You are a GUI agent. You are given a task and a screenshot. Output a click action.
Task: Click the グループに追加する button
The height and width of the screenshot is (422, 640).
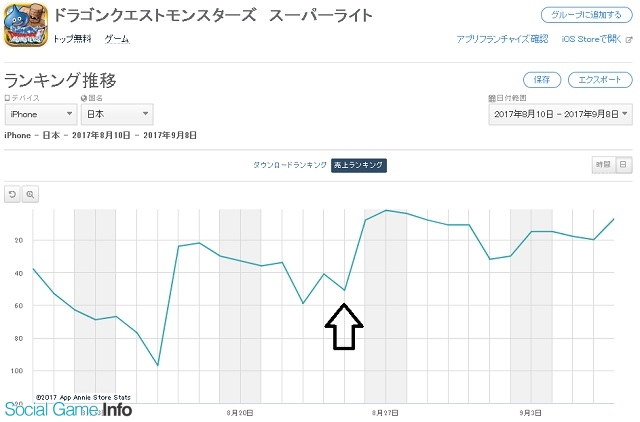586,15
